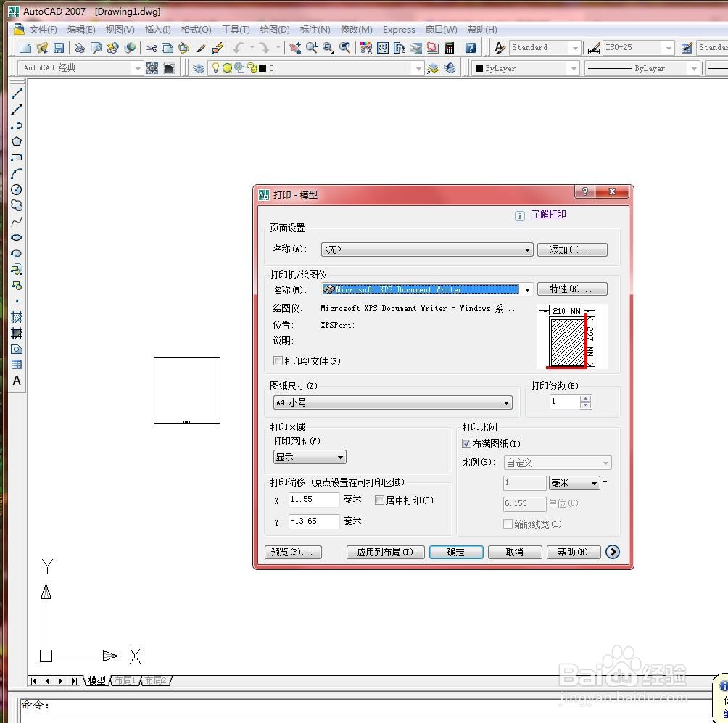
Task: Open the ISO-25 dimension style dropdown
Action: tap(668, 48)
